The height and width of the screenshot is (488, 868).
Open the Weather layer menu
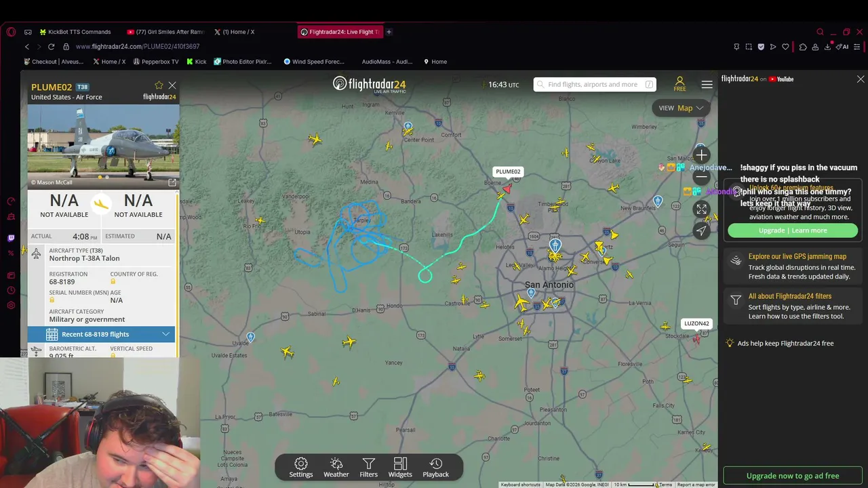point(336,467)
